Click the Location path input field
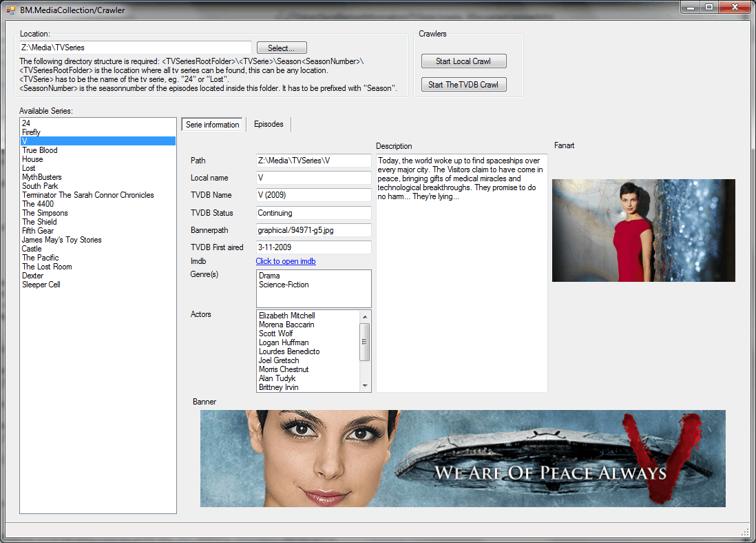756x543 pixels. tap(135, 48)
